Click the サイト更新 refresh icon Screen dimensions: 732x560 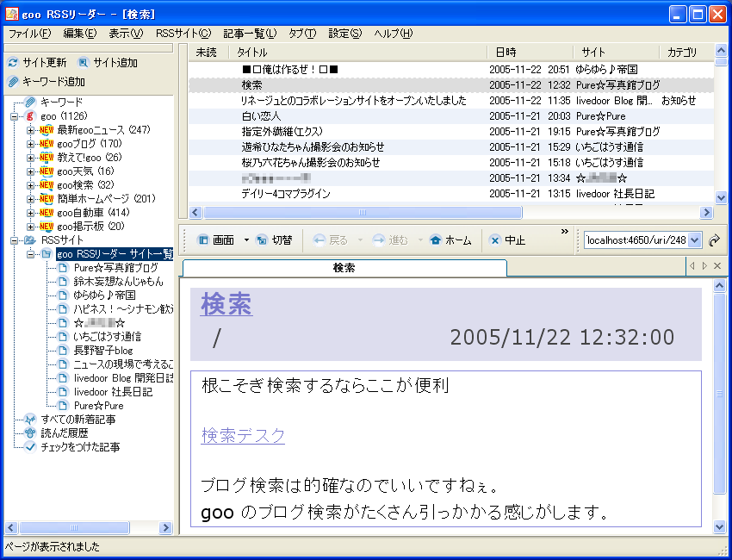[13, 63]
